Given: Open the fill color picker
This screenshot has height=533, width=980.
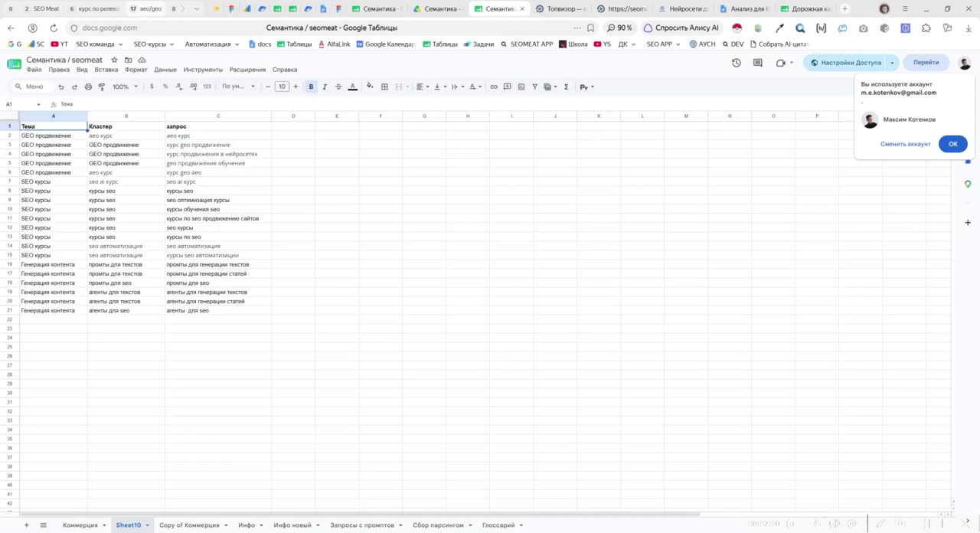Looking at the screenshot, I should 370,87.
